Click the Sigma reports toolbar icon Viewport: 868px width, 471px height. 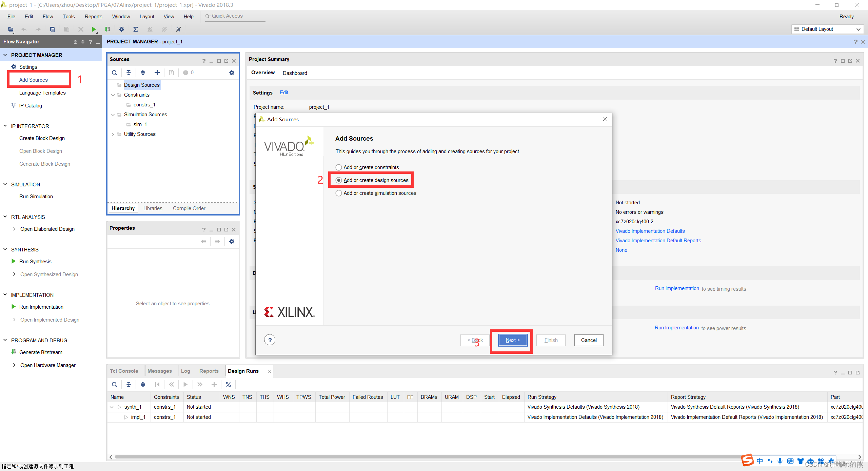pyautogui.click(x=136, y=29)
